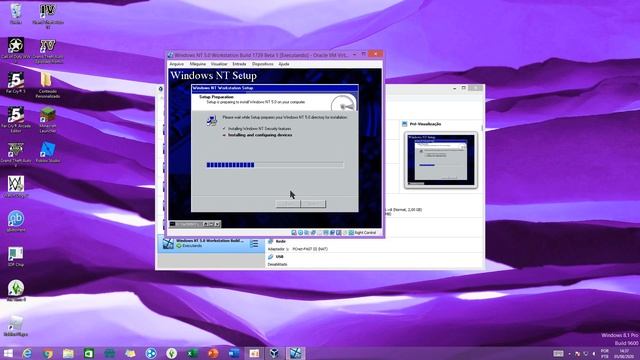Open File Explorer from taskbar

pos(68,353)
